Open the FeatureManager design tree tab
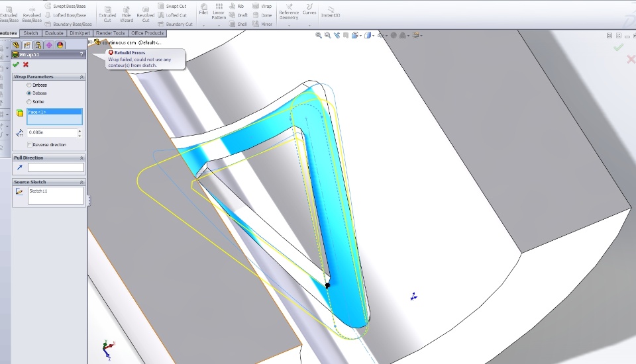This screenshot has width=636, height=364. point(16,45)
